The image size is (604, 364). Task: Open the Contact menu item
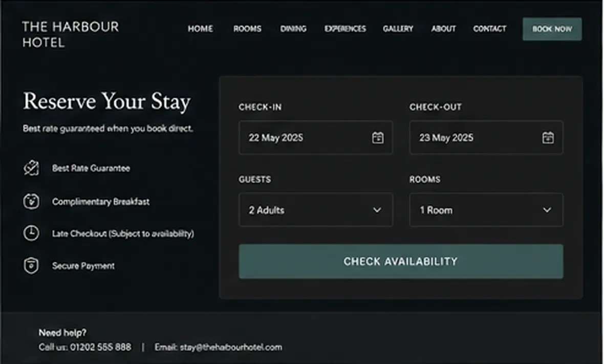point(489,29)
